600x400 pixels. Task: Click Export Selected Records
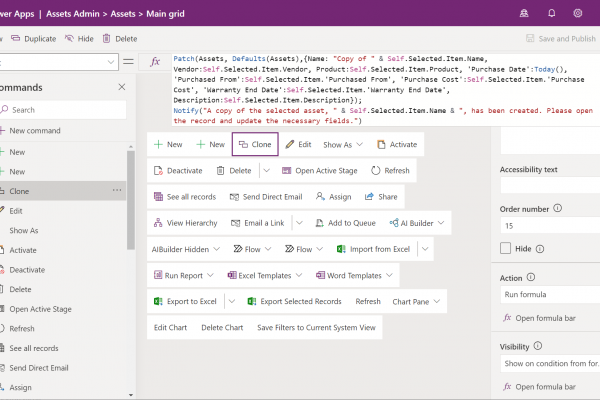[x=295, y=302]
